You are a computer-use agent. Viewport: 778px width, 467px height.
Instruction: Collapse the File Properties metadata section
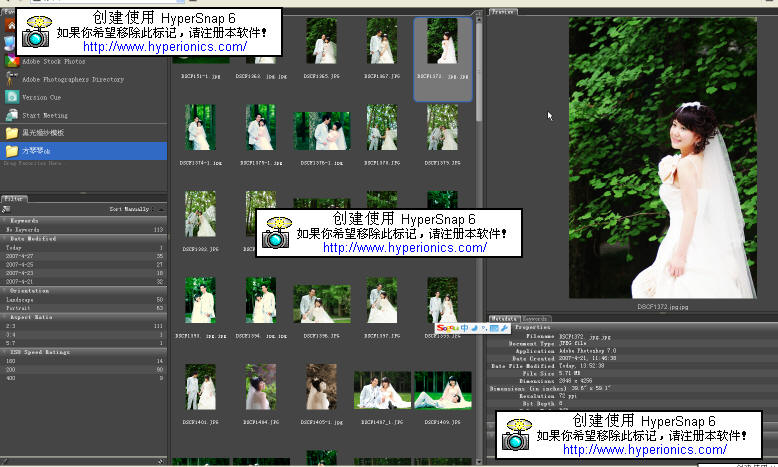click(532, 327)
